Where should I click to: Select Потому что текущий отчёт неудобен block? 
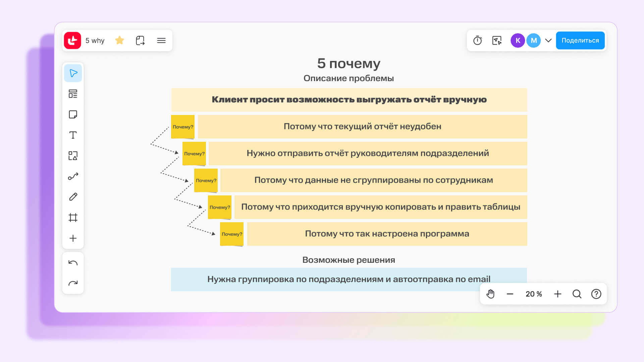[363, 127]
